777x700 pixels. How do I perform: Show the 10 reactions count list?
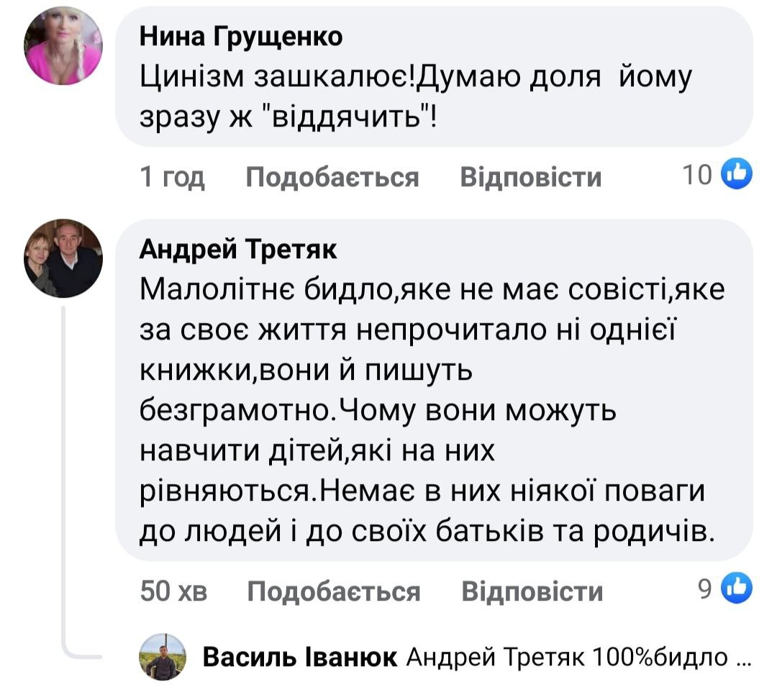[697, 175]
